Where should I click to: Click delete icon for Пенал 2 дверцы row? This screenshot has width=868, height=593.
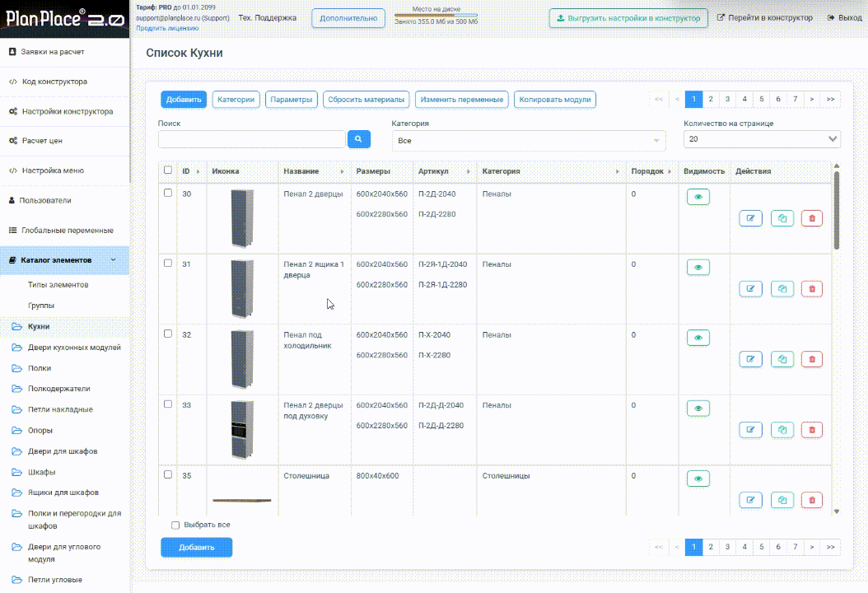point(812,218)
